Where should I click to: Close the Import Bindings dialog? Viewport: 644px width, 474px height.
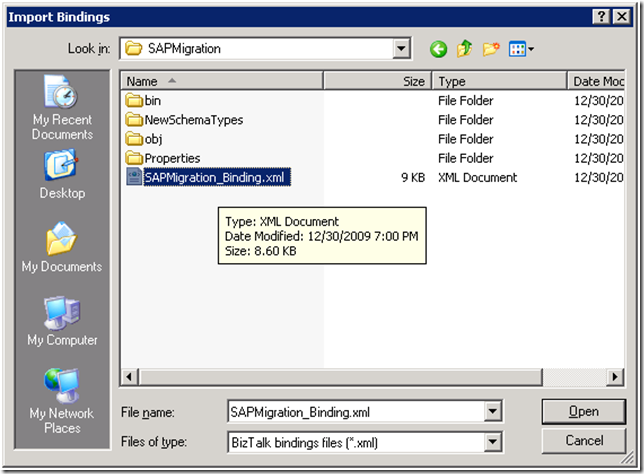(x=622, y=17)
